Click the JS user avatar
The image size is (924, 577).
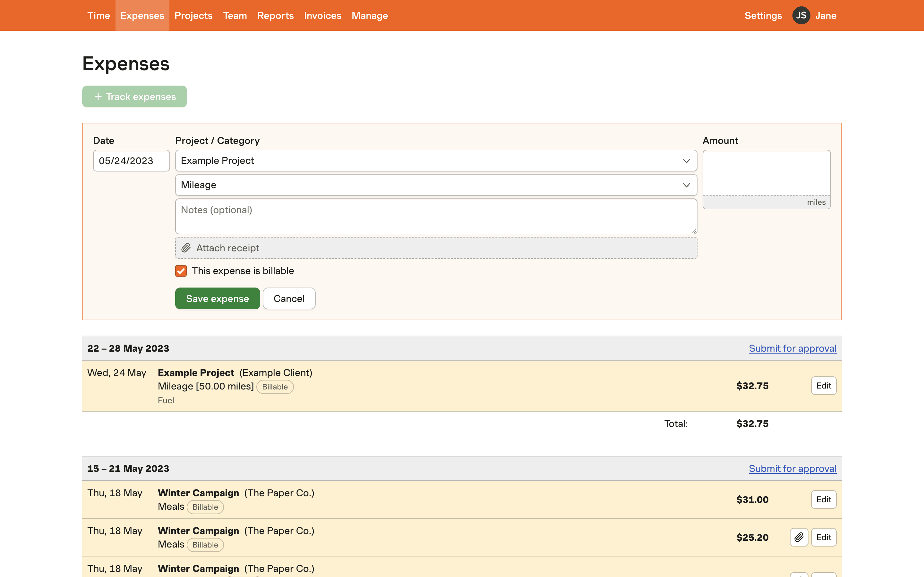point(801,16)
